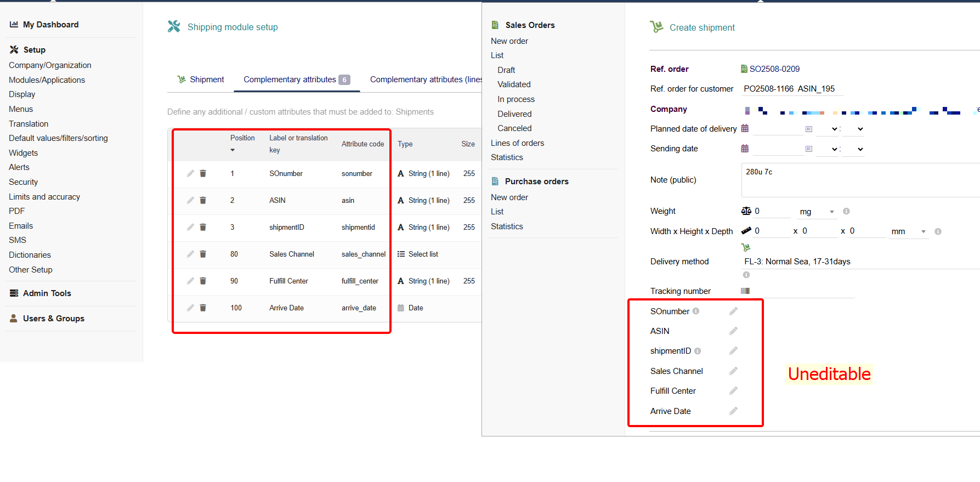Go to Validated sales orders list
This screenshot has height=482, width=980.
pyautogui.click(x=514, y=84)
